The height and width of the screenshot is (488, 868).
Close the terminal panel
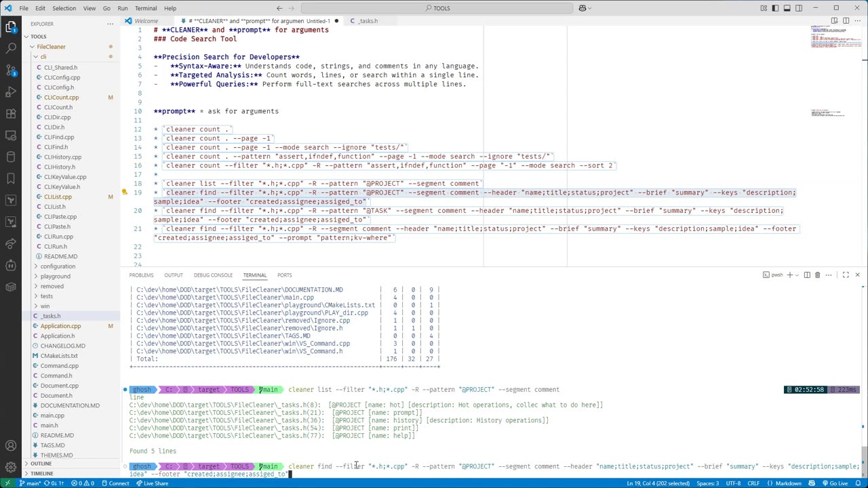click(857, 275)
